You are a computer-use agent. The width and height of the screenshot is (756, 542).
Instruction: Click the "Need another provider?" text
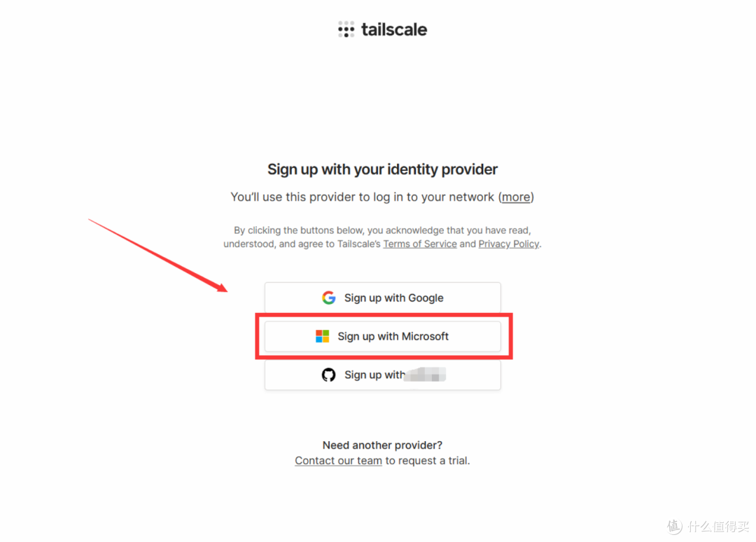click(382, 445)
